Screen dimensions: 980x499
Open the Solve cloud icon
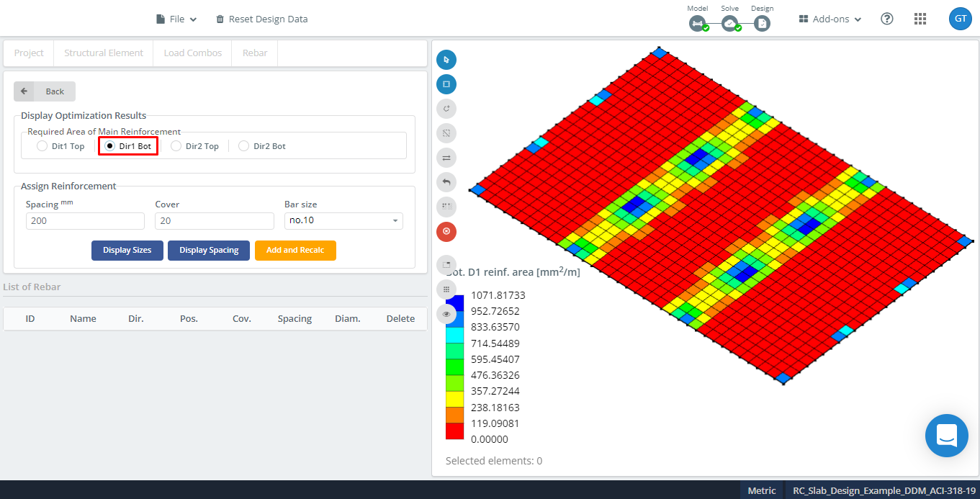point(729,23)
